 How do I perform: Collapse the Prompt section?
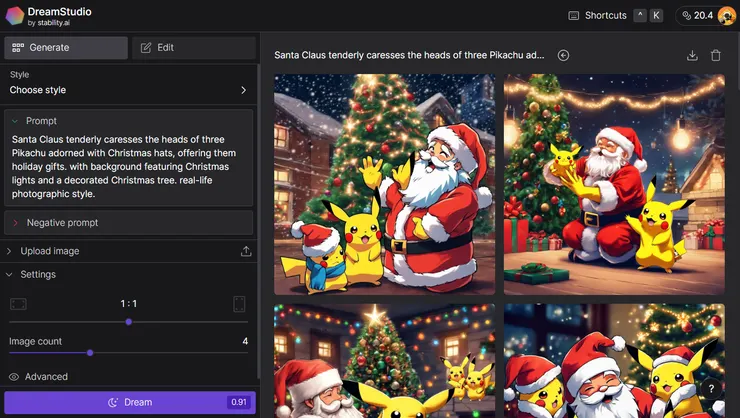tap(15, 121)
